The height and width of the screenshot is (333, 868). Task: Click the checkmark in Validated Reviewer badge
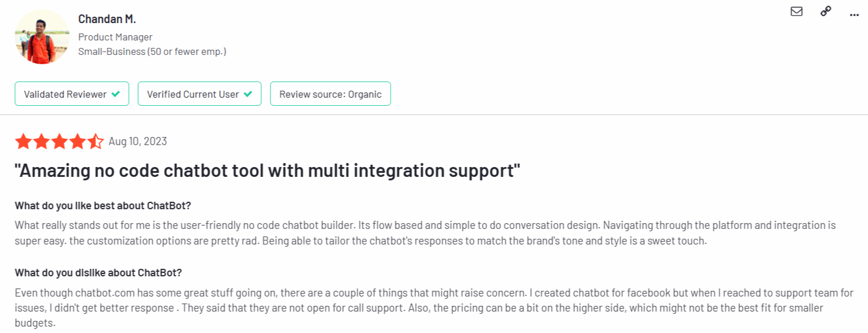click(x=116, y=94)
